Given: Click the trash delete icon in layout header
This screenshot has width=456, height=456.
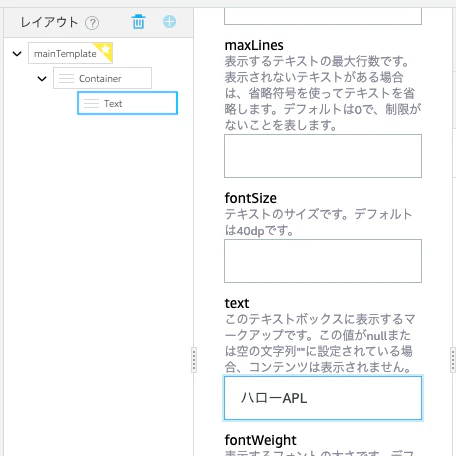Looking at the screenshot, I should click(x=138, y=22).
